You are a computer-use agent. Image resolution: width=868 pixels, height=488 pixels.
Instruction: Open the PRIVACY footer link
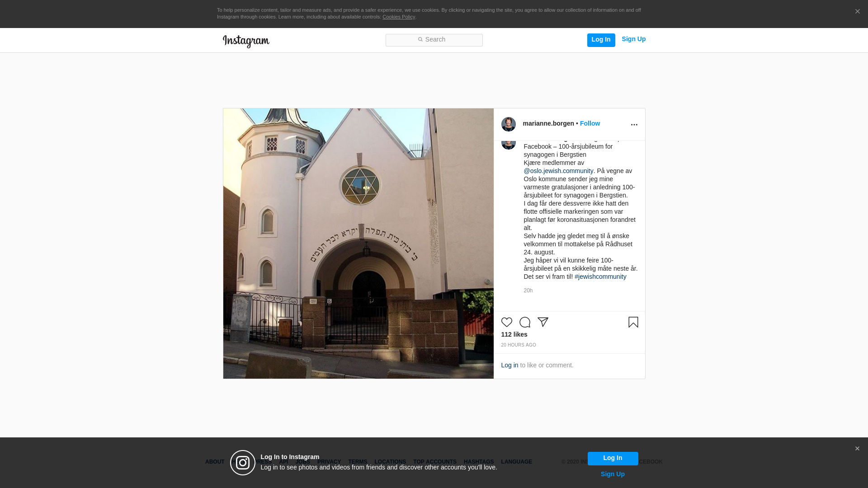pyautogui.click(x=329, y=462)
